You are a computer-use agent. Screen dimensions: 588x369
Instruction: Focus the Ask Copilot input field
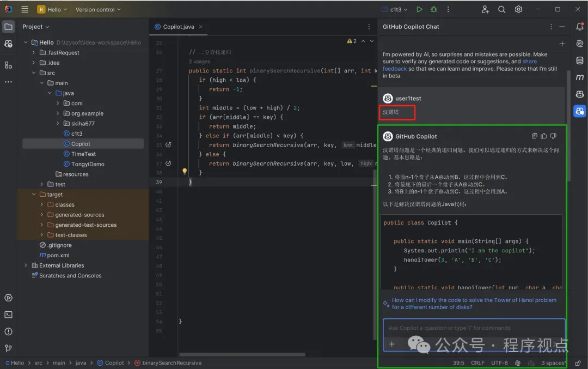[474, 328]
